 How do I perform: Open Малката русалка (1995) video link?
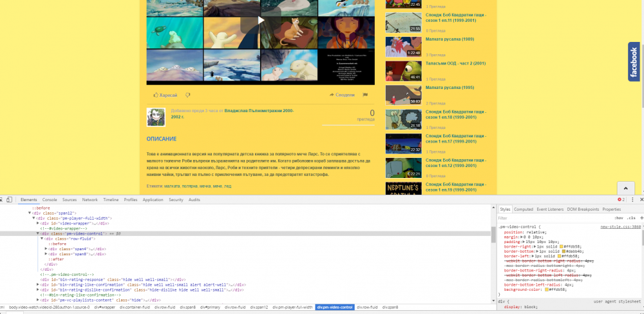[x=450, y=88]
